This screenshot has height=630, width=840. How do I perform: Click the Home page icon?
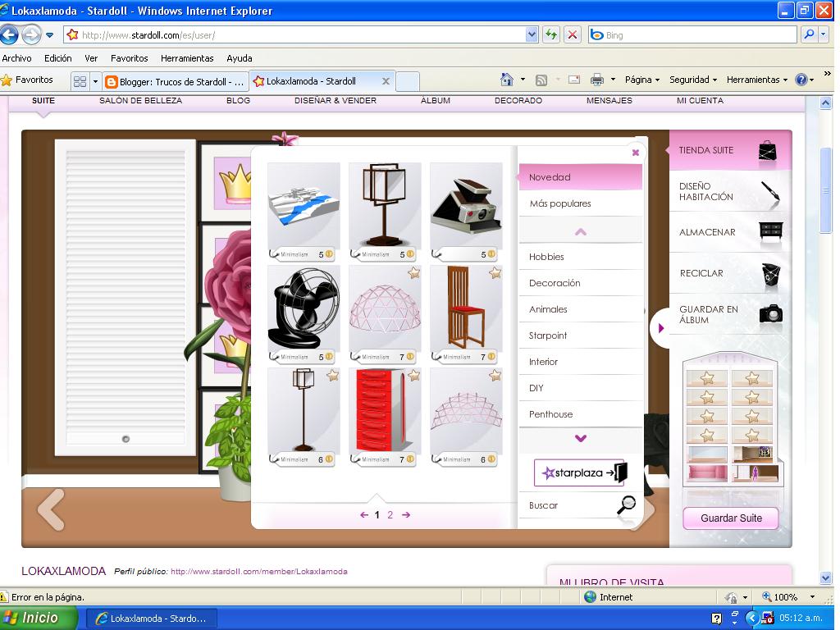pos(507,80)
